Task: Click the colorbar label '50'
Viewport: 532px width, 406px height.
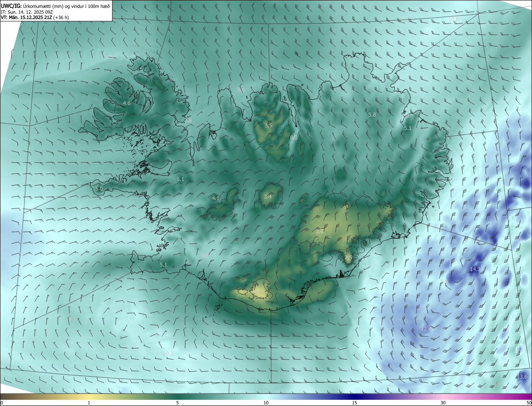Action: [528, 403]
